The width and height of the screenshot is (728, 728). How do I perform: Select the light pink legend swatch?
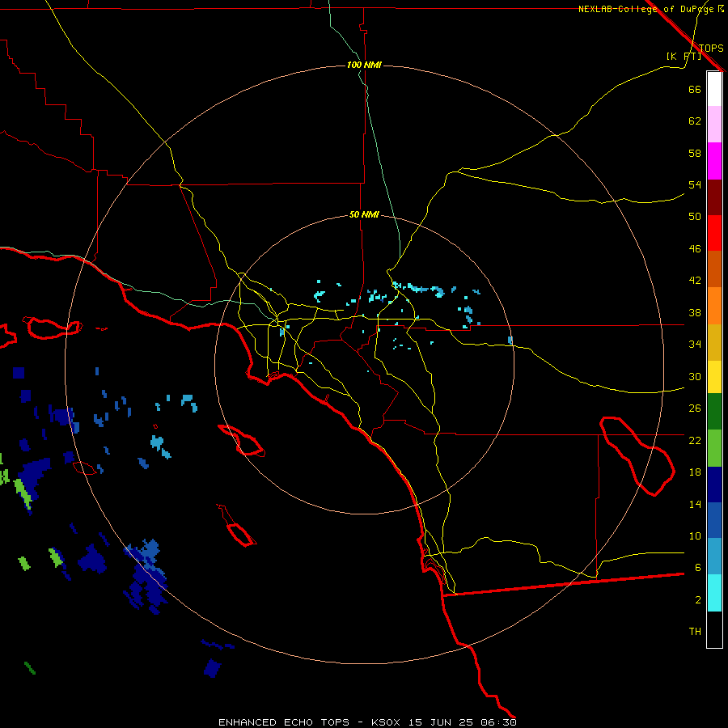click(x=714, y=125)
